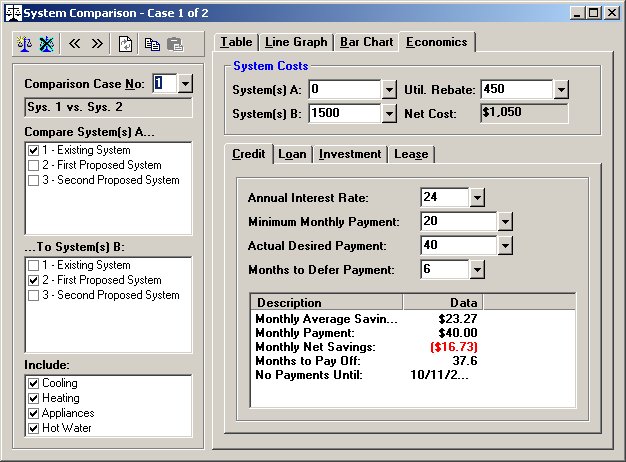The image size is (626, 462).
Task: Check '3 - Second Proposed System' under Systems A
Action: coord(34,181)
